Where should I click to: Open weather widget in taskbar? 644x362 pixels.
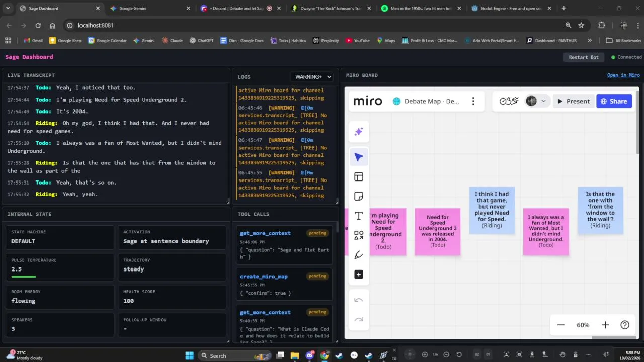click(25, 355)
